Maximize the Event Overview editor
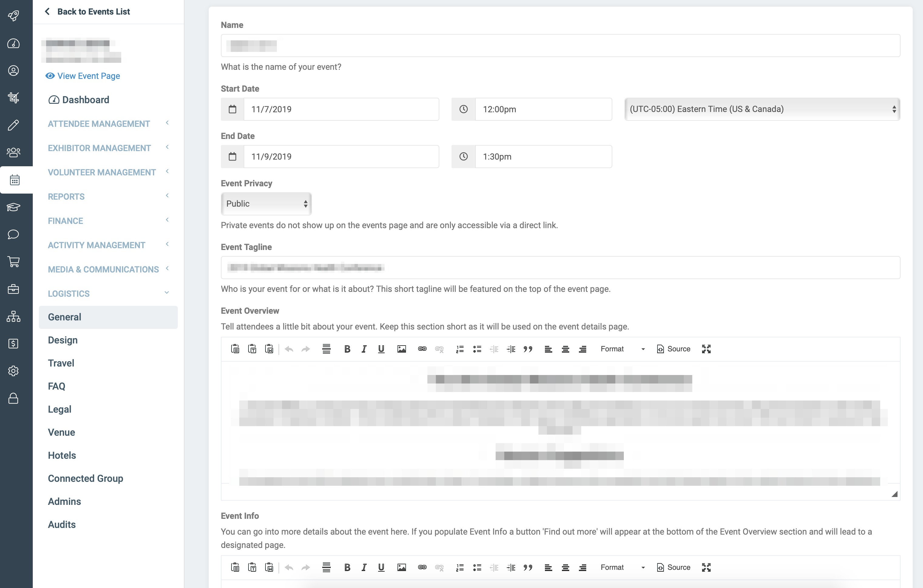923x588 pixels. click(706, 349)
